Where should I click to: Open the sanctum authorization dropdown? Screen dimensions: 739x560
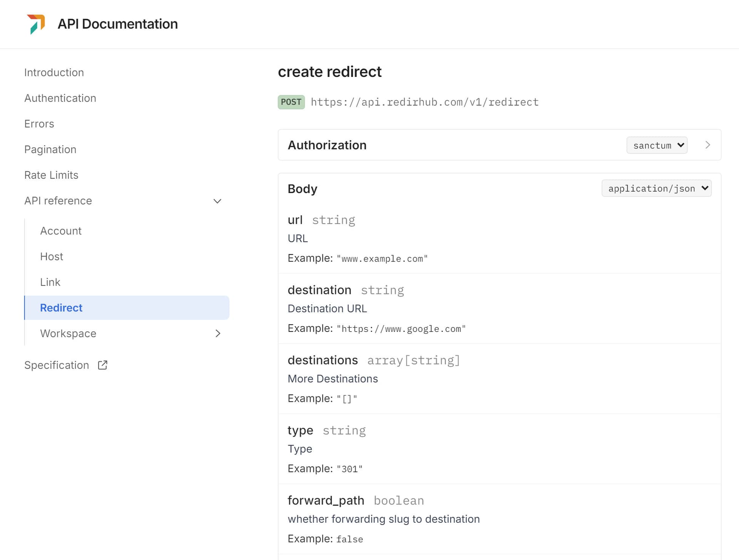pos(657,145)
